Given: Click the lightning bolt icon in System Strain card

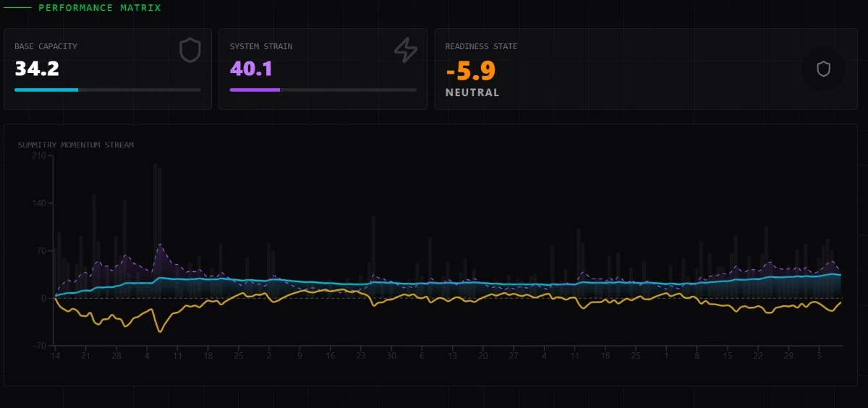Looking at the screenshot, I should 406,51.
